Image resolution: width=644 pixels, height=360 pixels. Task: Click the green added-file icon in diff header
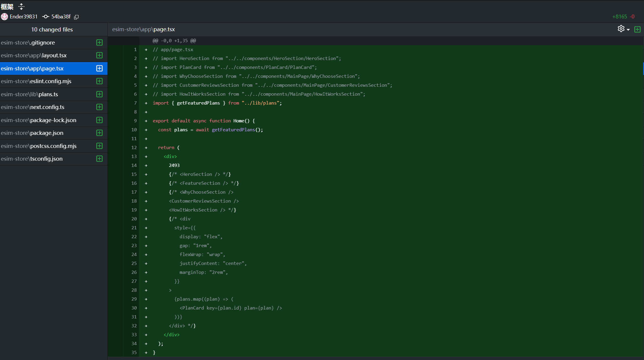pos(637,29)
